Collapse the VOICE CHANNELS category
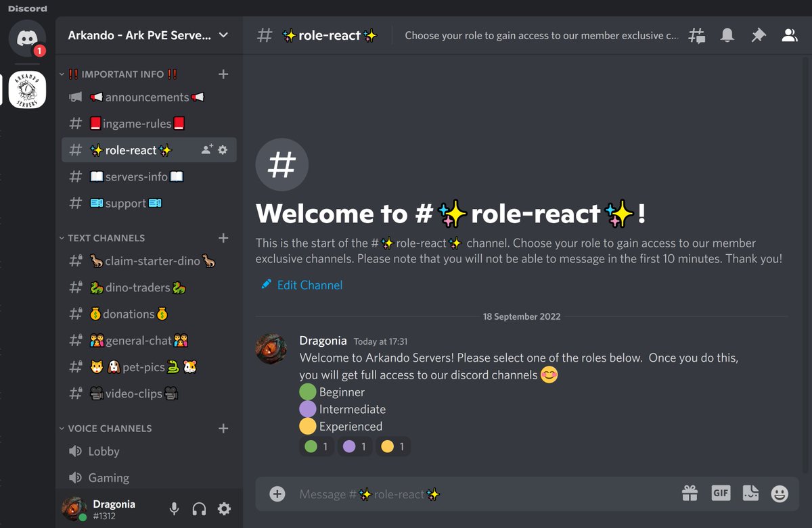The height and width of the screenshot is (528, 812). coord(105,429)
